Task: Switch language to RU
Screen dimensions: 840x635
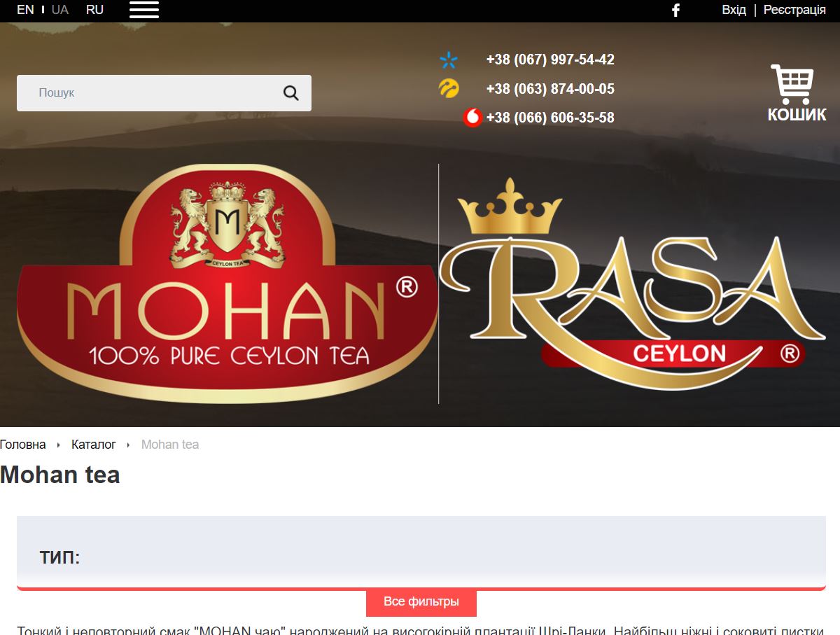Action: [x=94, y=10]
